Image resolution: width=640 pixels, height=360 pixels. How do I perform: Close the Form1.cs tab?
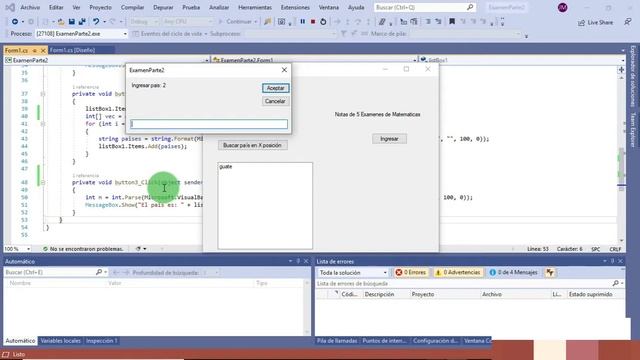(43, 50)
